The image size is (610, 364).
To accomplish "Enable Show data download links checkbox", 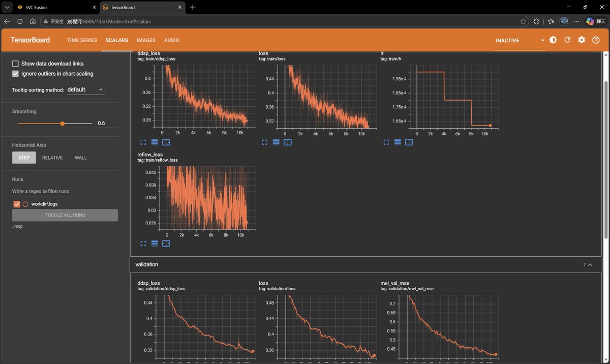I will click(15, 64).
